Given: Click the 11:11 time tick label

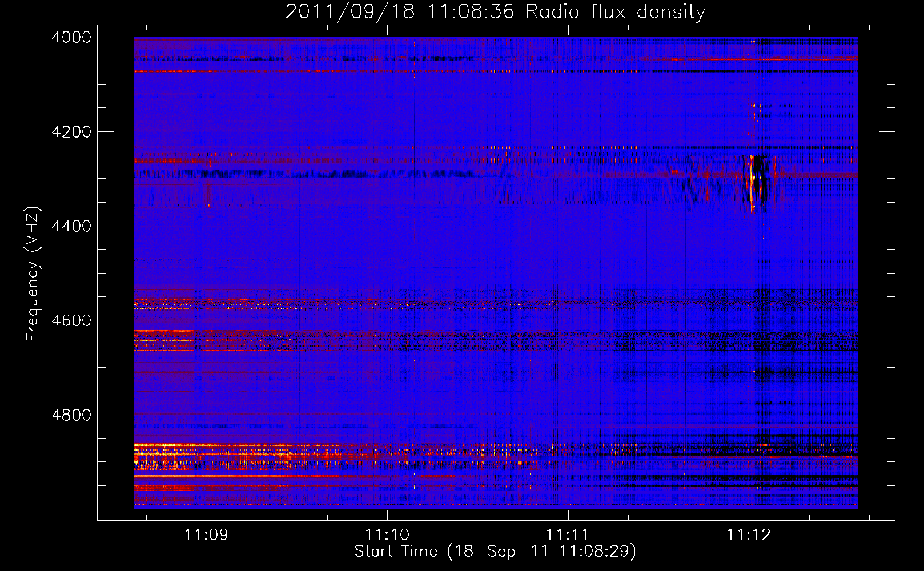Looking at the screenshot, I should coord(568,535).
